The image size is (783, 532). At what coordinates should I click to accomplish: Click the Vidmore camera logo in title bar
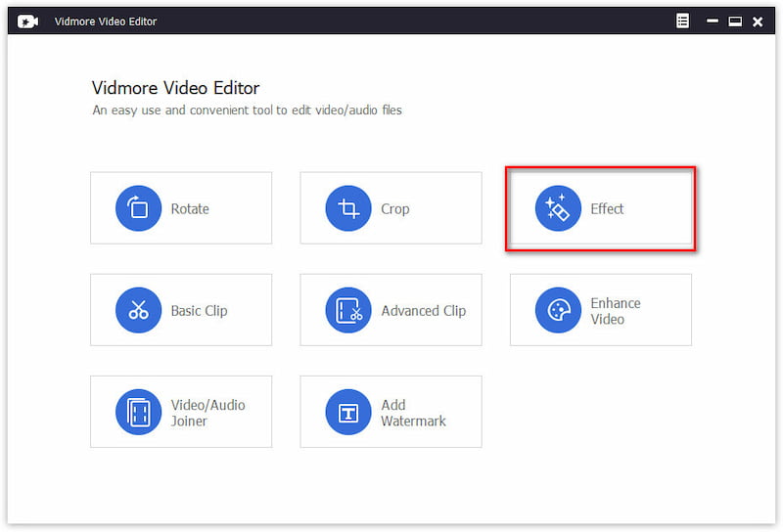27,22
